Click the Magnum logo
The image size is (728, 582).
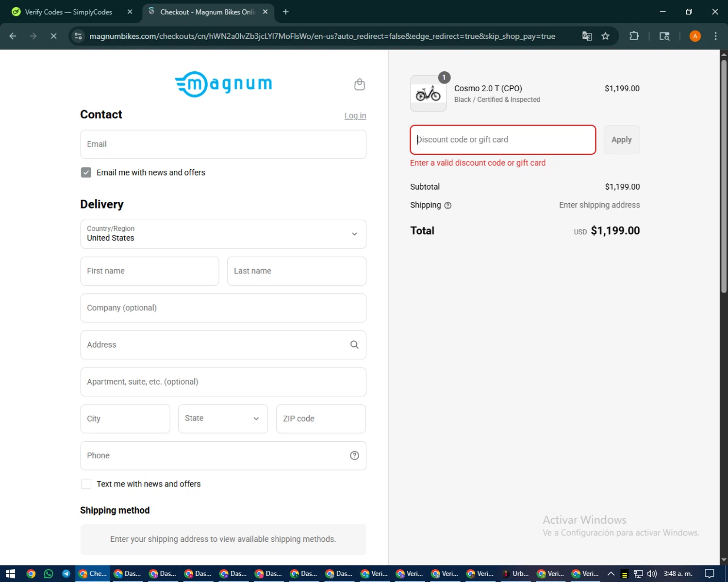[223, 84]
